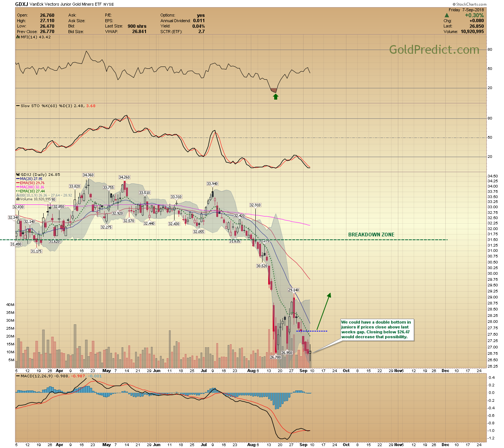Click the green up triangle beside +0.30%

447,15
